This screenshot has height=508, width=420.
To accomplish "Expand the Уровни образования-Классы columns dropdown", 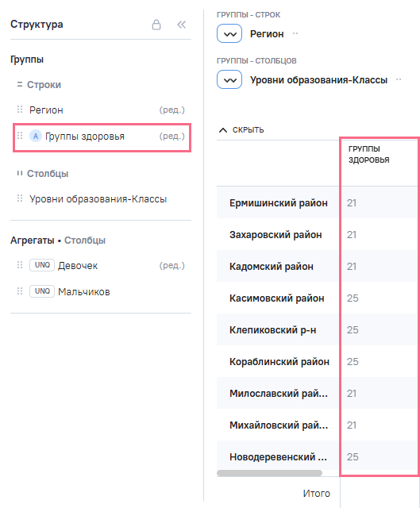I will (229, 79).
